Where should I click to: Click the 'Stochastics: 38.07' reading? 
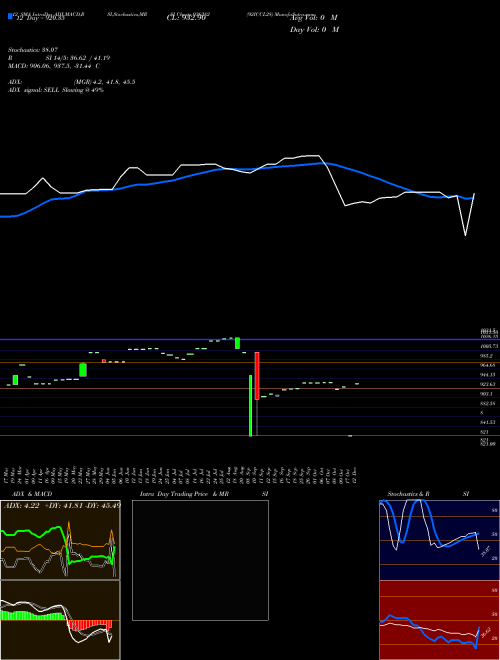point(33,50)
